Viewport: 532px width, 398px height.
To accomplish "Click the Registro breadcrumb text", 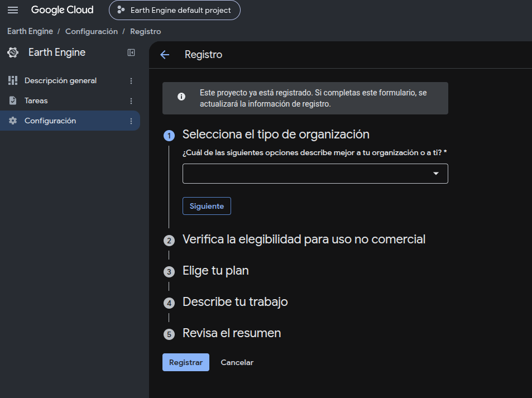I will point(146,31).
